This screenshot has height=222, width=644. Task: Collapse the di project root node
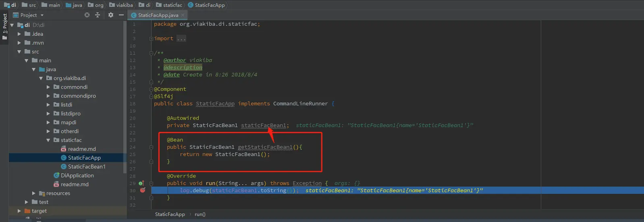[x=12, y=25]
